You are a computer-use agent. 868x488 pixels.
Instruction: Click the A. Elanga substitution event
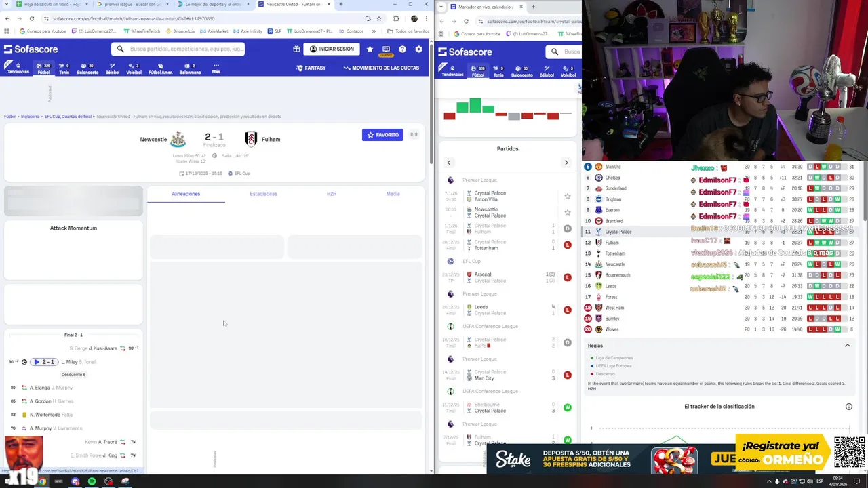pyautogui.click(x=73, y=388)
